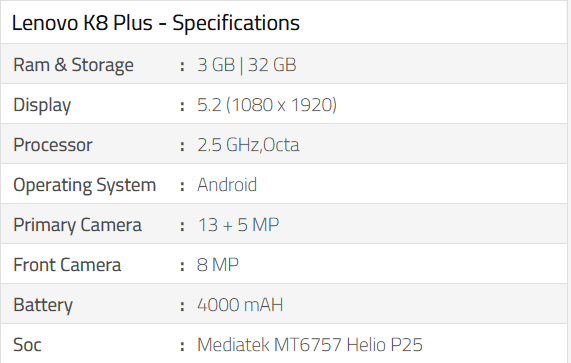Select the Battery row label
This screenshot has height=363, width=571.
tap(43, 305)
